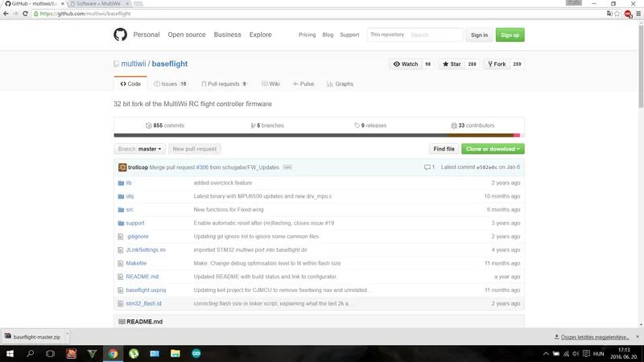Open the lib folder
644x362 pixels.
tap(128, 183)
